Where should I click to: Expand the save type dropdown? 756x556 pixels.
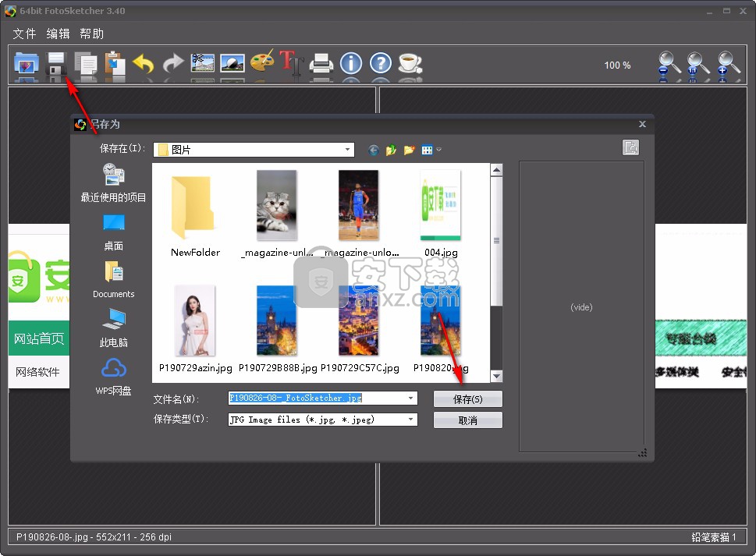(410, 420)
